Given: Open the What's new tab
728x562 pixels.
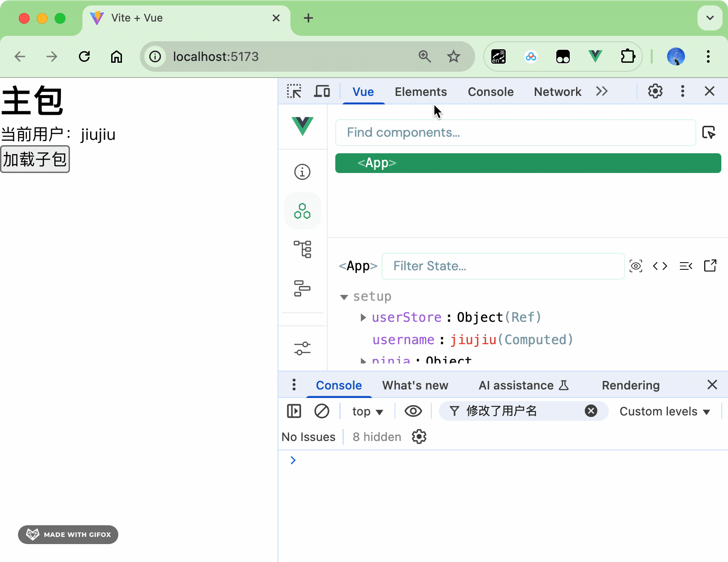Looking at the screenshot, I should (415, 385).
